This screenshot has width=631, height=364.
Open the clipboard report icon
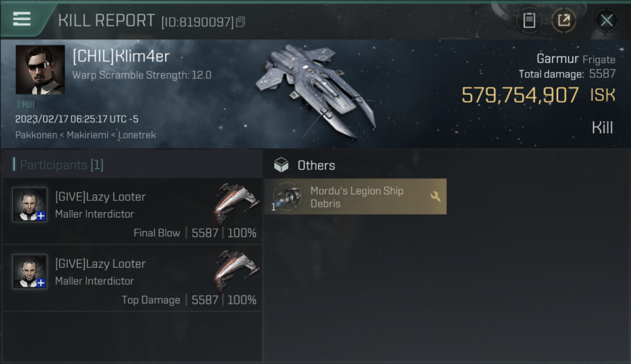[x=529, y=20]
